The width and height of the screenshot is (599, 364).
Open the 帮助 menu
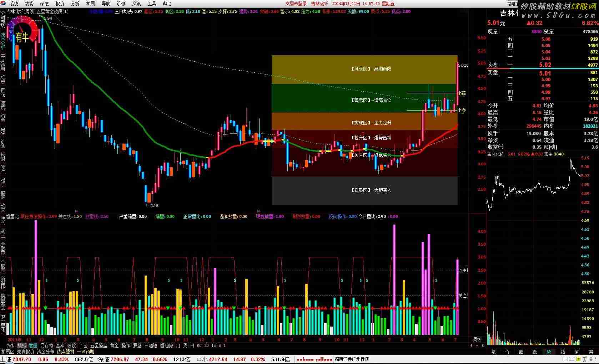tap(167, 4)
